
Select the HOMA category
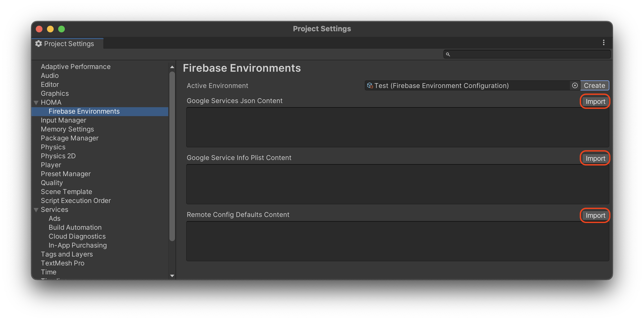[51, 102]
